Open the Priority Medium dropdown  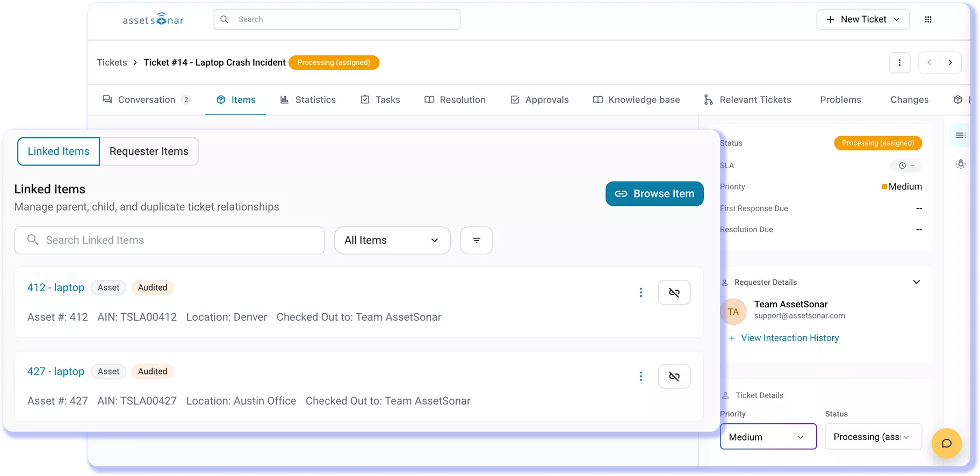pos(768,437)
